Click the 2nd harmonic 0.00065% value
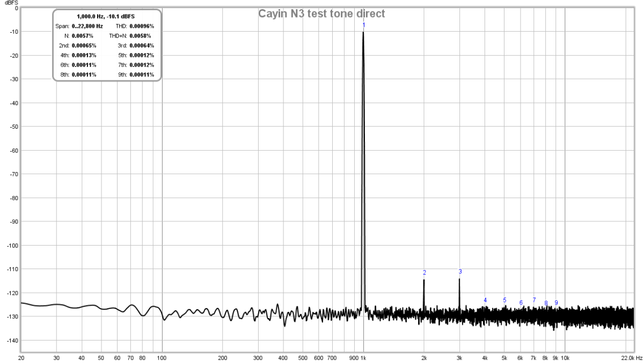This screenshot has width=644, height=363. 84,45
